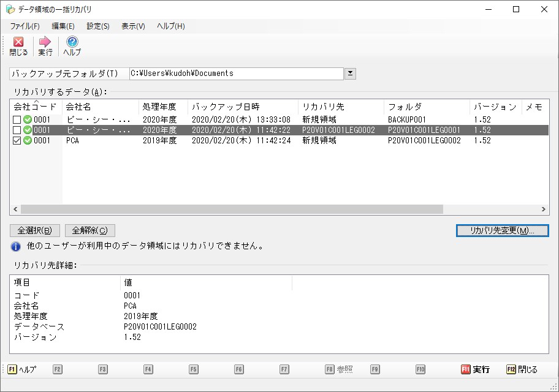
Task: Check the box for the highlighted 11:42:22 row
Action: [17, 130]
